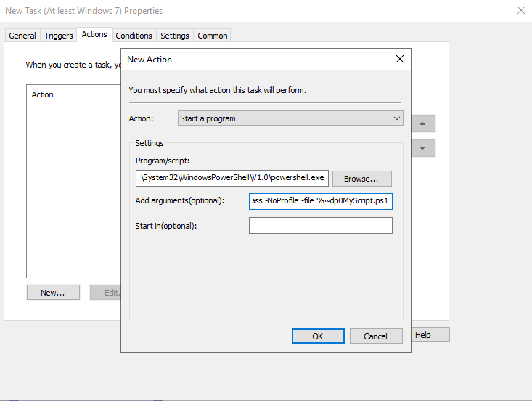Click the Help button
This screenshot has height=401, width=532.
[x=430, y=335]
